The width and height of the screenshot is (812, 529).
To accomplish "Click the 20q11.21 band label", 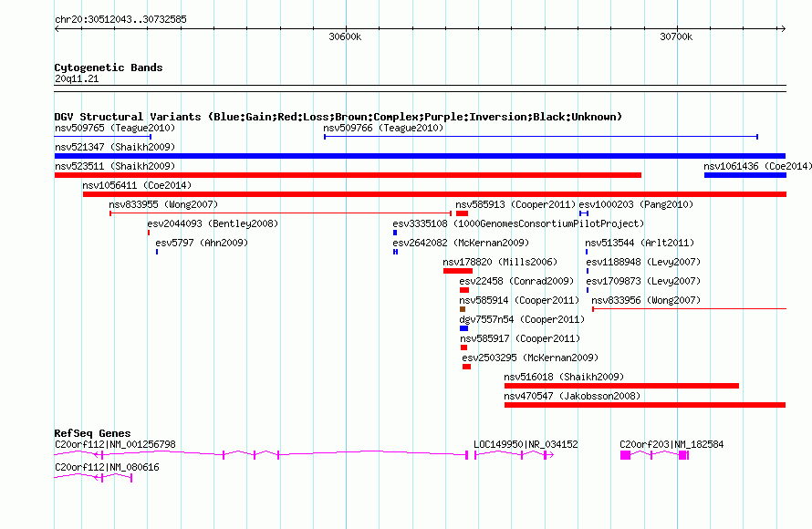I will [77, 78].
